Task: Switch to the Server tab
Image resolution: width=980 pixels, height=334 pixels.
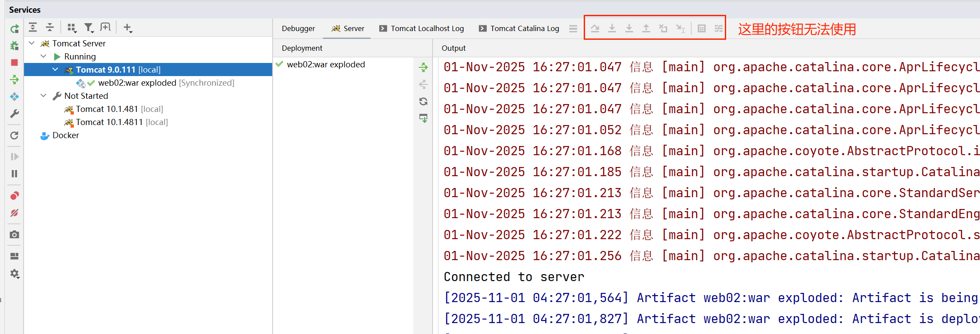Action: click(348, 28)
